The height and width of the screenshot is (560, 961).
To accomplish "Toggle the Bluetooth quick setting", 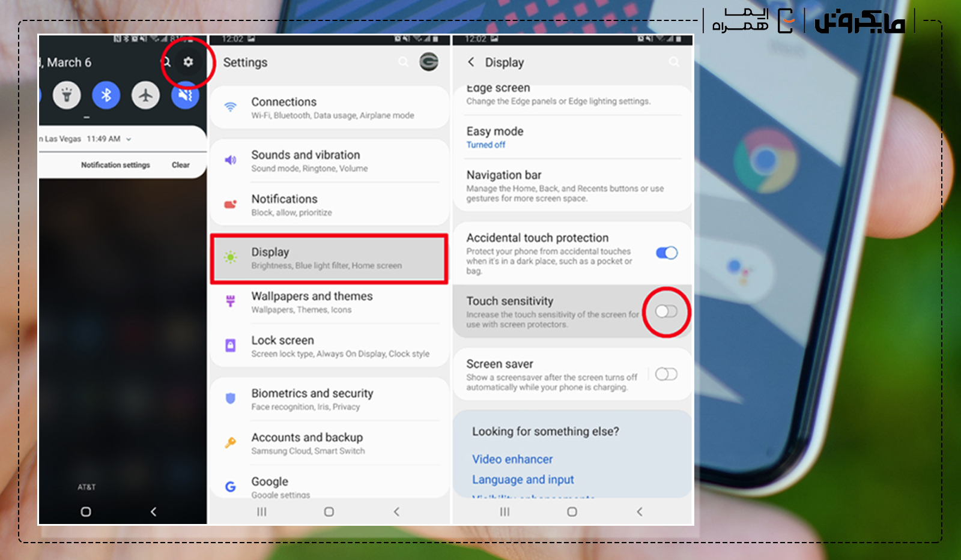I will pos(106,95).
